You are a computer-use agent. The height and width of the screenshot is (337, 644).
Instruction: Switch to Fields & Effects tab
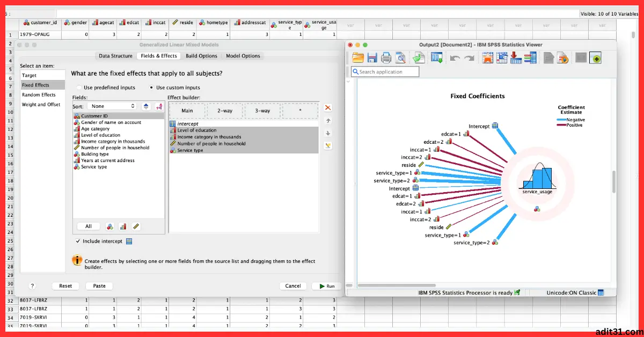[x=159, y=56]
